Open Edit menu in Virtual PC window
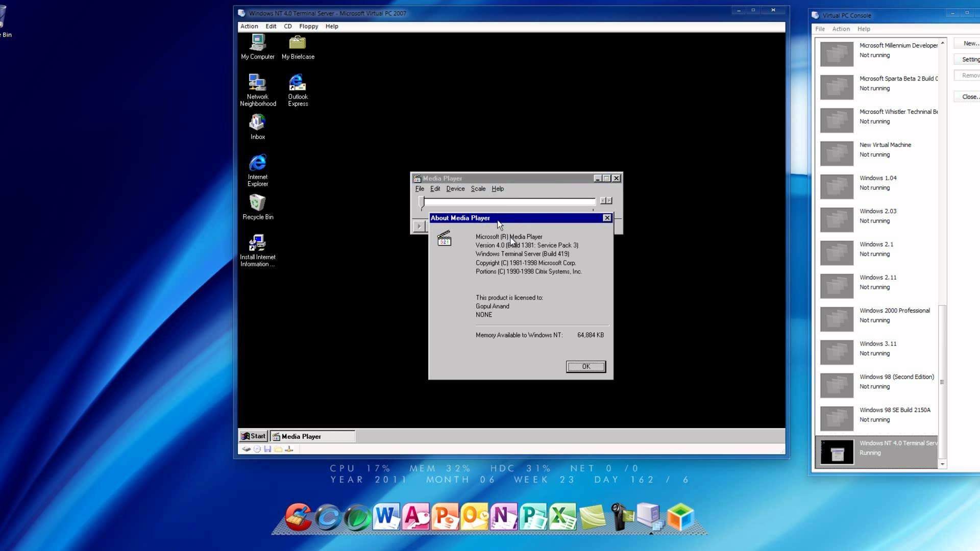This screenshot has width=980, height=551. tap(271, 27)
